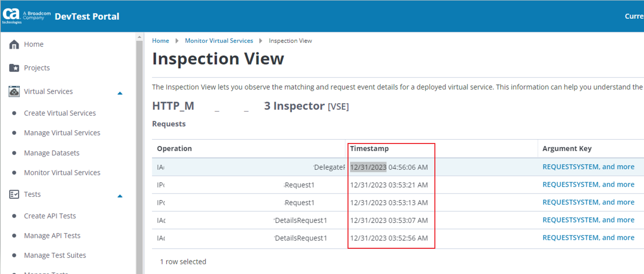Open Argument Key link for 04:56:06 AM request
The height and width of the screenshot is (274, 644).
pos(588,167)
